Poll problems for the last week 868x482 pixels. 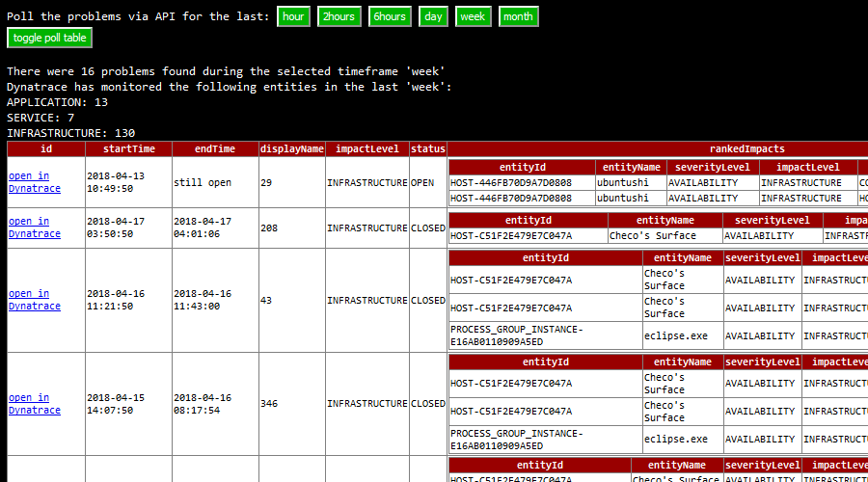473,16
